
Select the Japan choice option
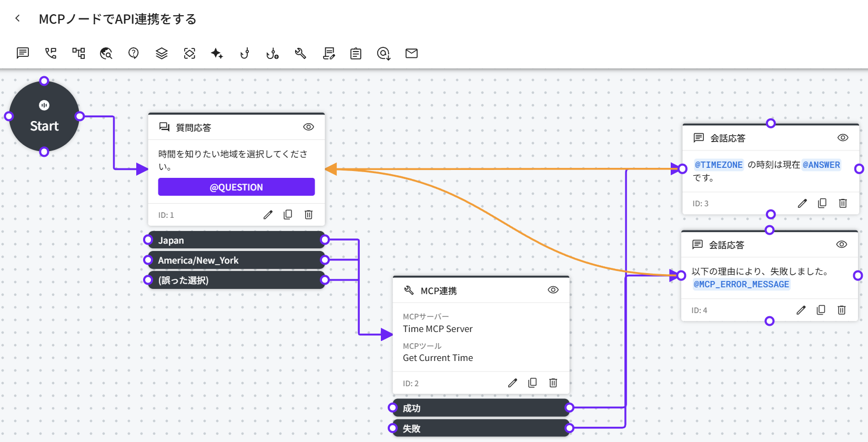(236, 240)
